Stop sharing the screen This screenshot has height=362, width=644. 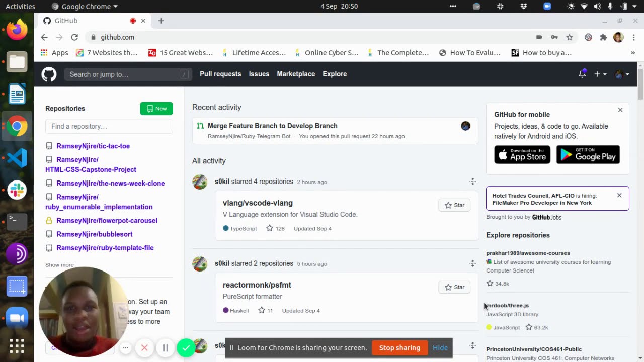coord(399,348)
